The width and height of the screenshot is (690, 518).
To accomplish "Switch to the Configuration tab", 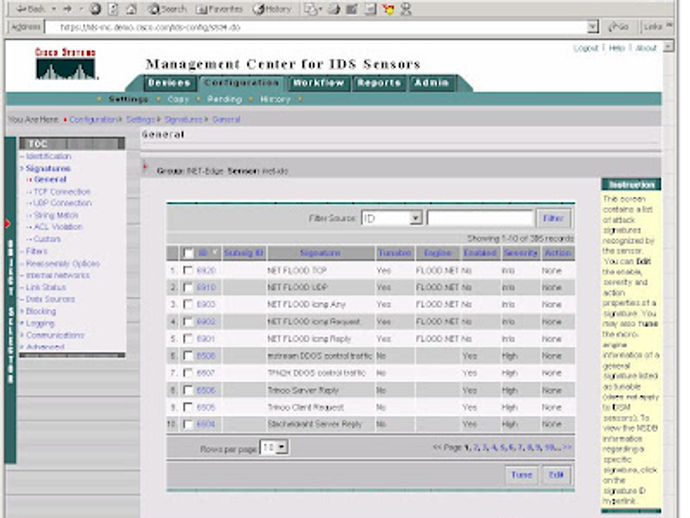I will pos(241,83).
